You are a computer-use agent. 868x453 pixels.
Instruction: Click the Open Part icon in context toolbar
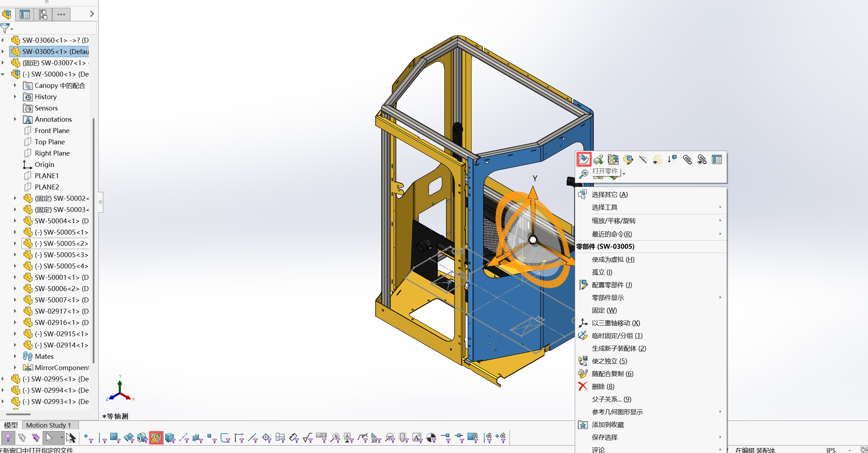[584, 159]
